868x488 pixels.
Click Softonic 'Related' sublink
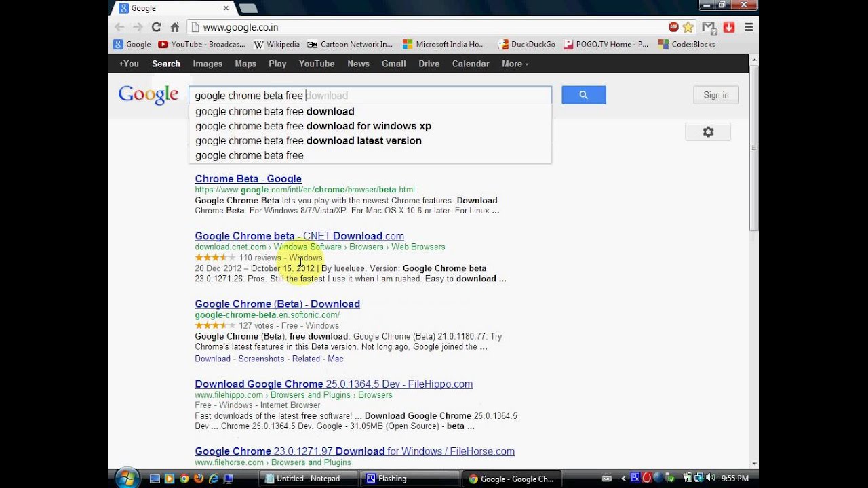(x=306, y=359)
